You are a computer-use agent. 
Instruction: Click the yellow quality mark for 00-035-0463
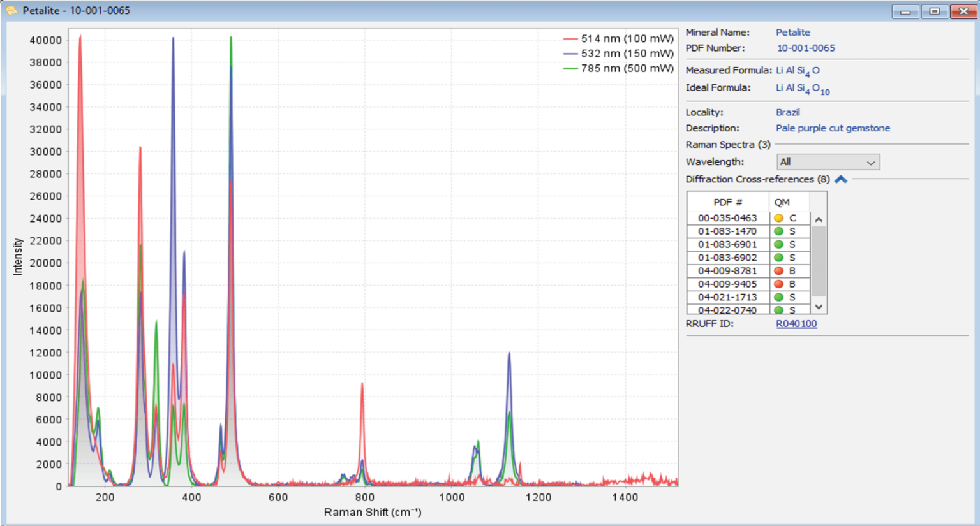(x=778, y=218)
